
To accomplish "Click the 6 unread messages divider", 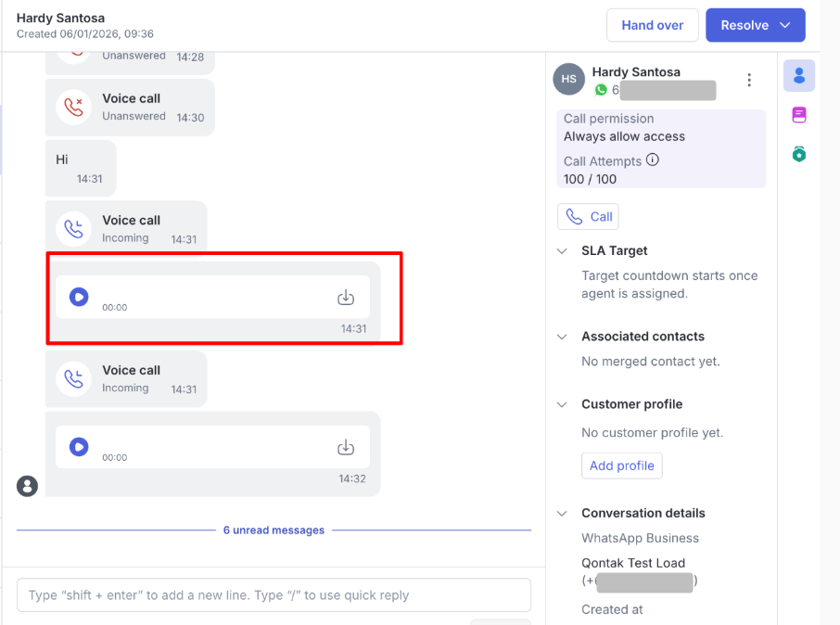I will coord(274,530).
